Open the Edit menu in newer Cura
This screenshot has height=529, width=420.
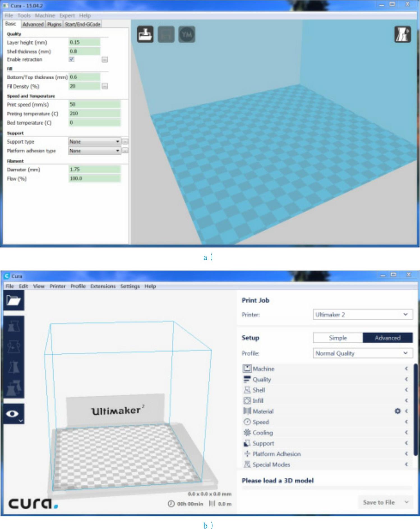[x=24, y=286]
